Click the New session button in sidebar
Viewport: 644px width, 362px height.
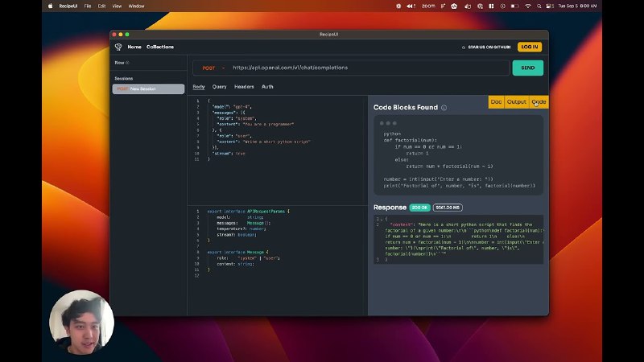122,63
